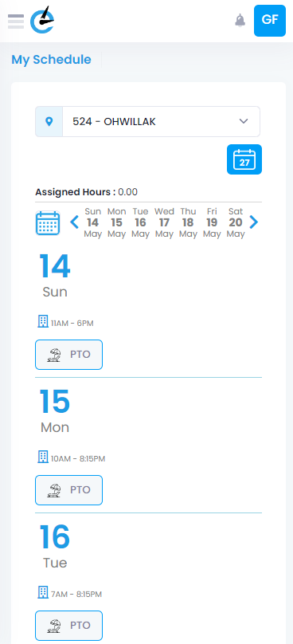Screen dimensions: 293x644
Task: Open the hamburger navigation menu
Action: click(16, 22)
